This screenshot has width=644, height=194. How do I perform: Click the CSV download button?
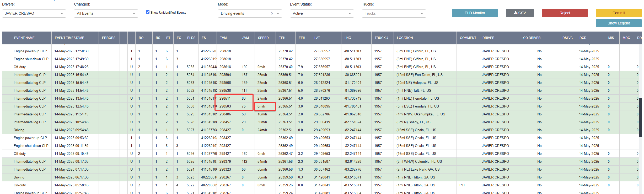[x=520, y=13]
